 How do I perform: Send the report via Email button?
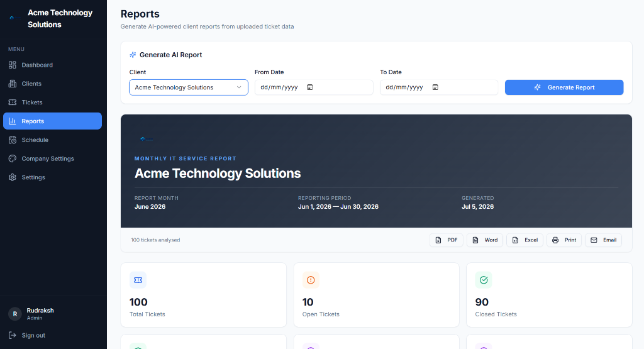click(604, 240)
